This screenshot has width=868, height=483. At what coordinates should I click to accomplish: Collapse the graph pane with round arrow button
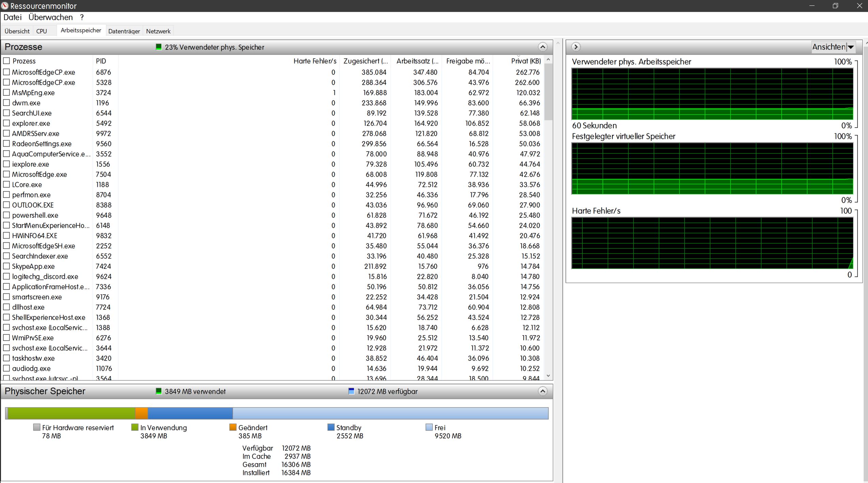[576, 47]
